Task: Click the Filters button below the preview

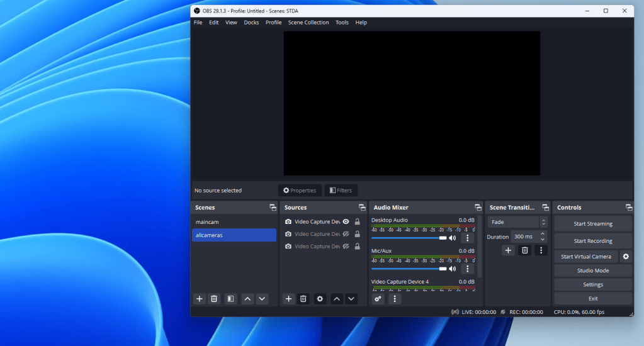Action: [x=341, y=191]
